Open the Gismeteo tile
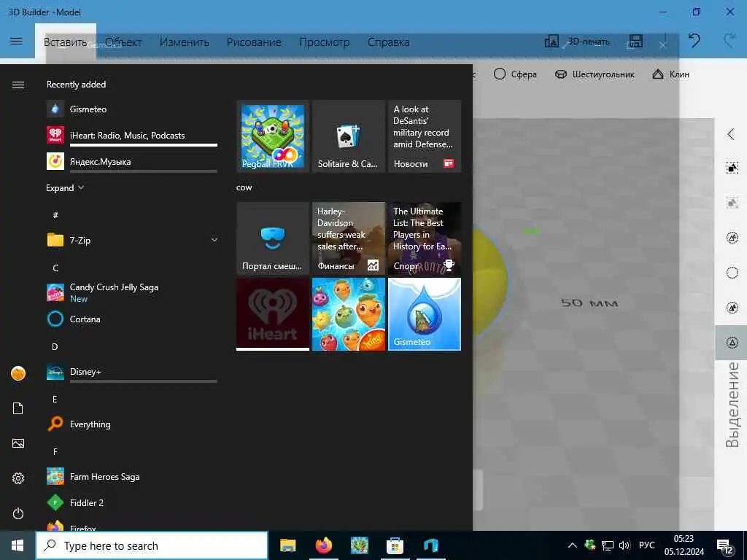The height and width of the screenshot is (560, 747). 425,314
